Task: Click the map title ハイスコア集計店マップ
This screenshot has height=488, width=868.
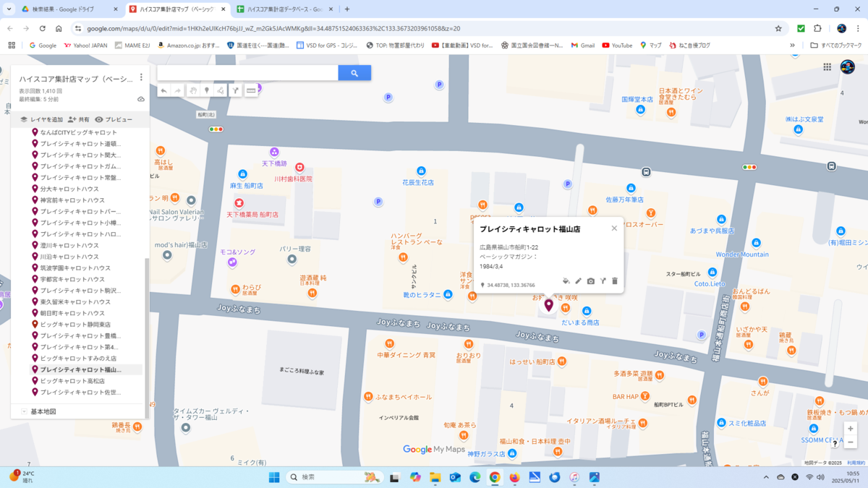Action: pyautogui.click(x=76, y=79)
